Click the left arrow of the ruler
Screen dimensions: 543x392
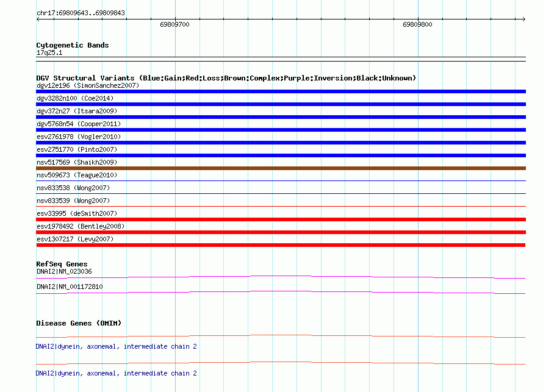tap(38, 19)
